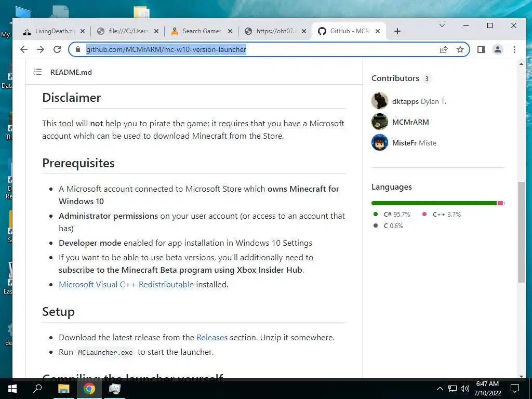Screen dimensions: 532x399
Task: Select the C++ 3.7% language entry
Action: coord(442,215)
